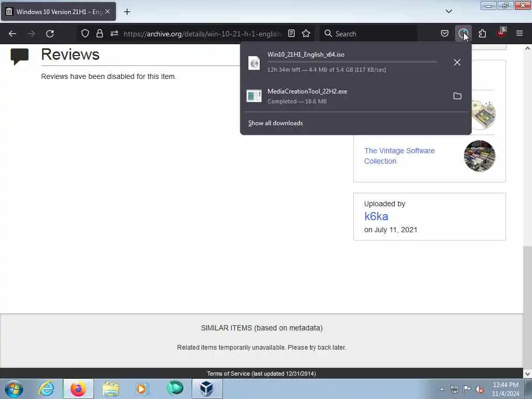The height and width of the screenshot is (399, 532).
Task: Show MediaCreationTool_22H2.exe in folder
Action: coord(457,96)
